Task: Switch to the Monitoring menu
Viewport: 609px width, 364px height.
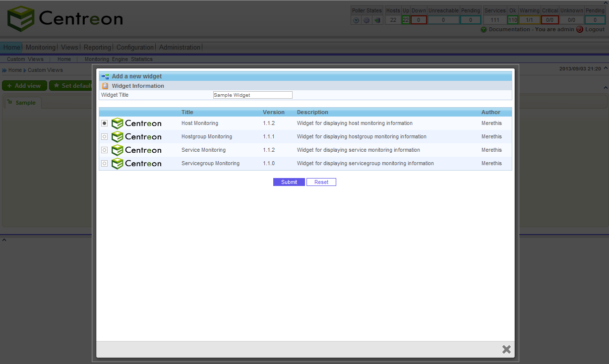Action: tap(40, 47)
